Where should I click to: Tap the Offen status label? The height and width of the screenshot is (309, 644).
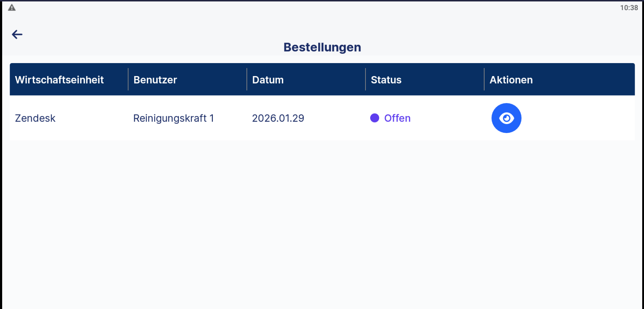click(397, 118)
